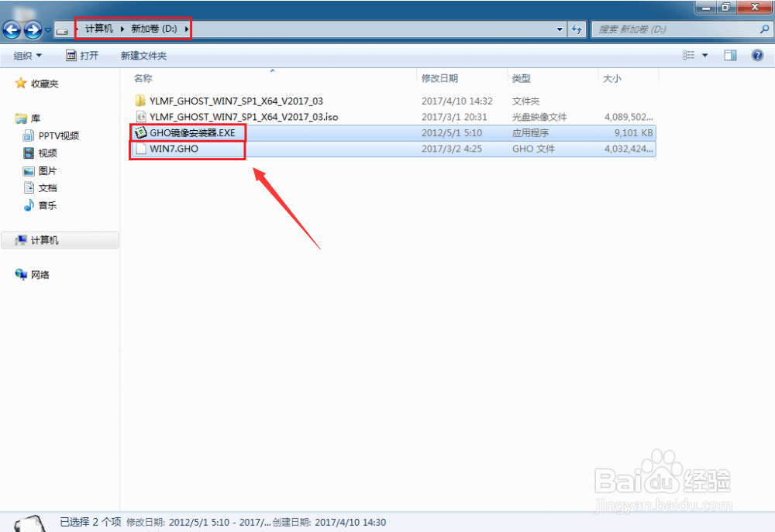The height and width of the screenshot is (532, 775).
Task: Click the 图片 library icon
Action: [29, 171]
